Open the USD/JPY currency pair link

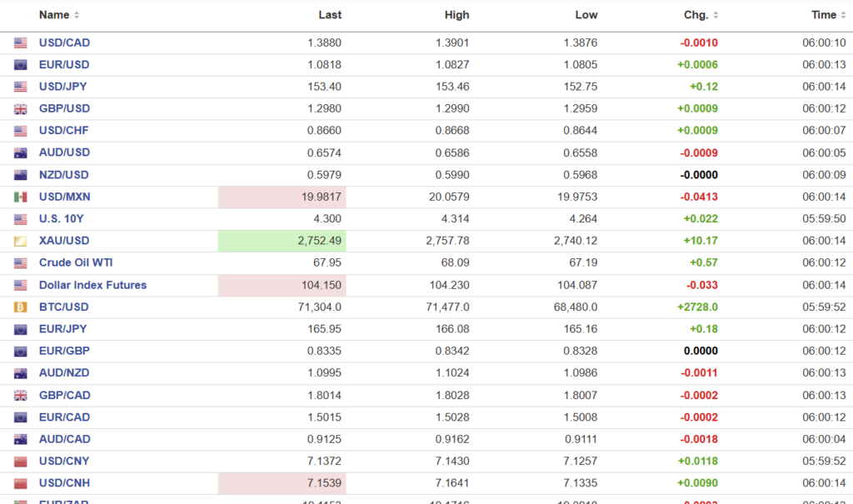tap(63, 87)
